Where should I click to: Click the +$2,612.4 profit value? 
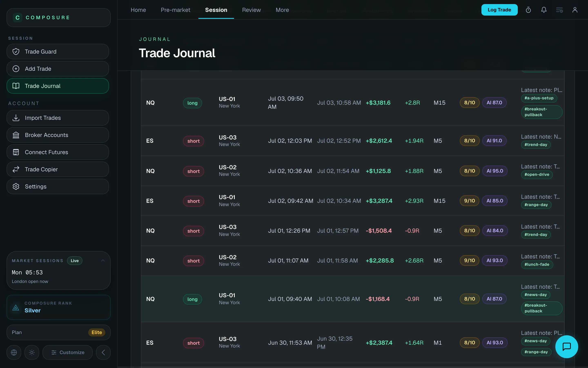point(379,141)
